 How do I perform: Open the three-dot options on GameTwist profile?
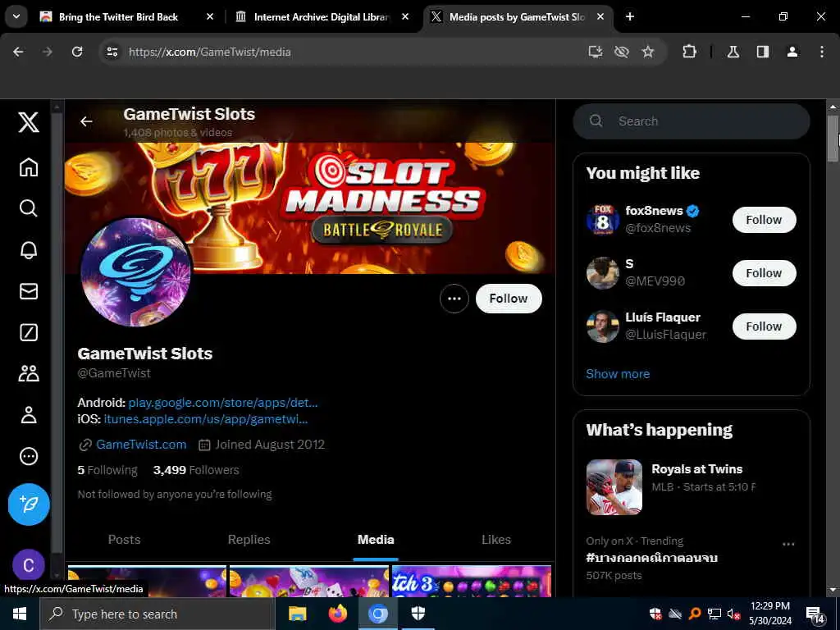coord(454,299)
